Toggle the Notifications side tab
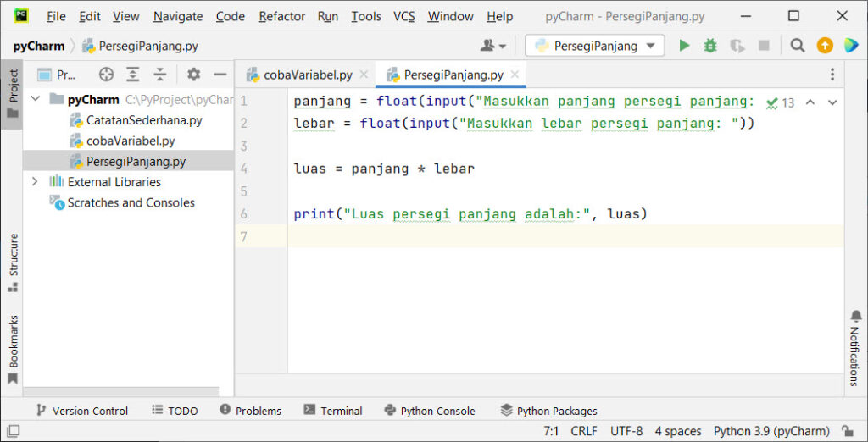The height and width of the screenshot is (442, 868). [x=856, y=348]
